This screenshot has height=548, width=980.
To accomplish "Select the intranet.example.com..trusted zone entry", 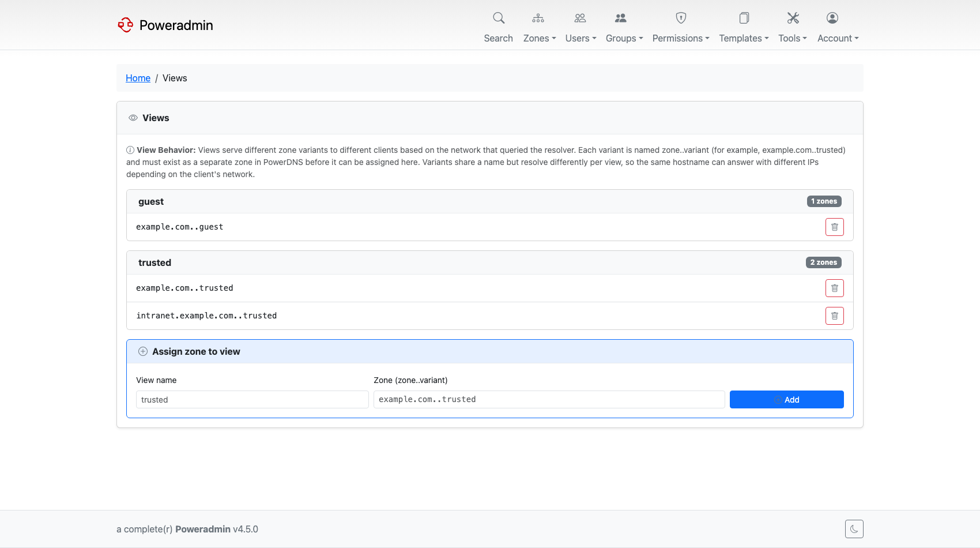I will [x=206, y=316].
